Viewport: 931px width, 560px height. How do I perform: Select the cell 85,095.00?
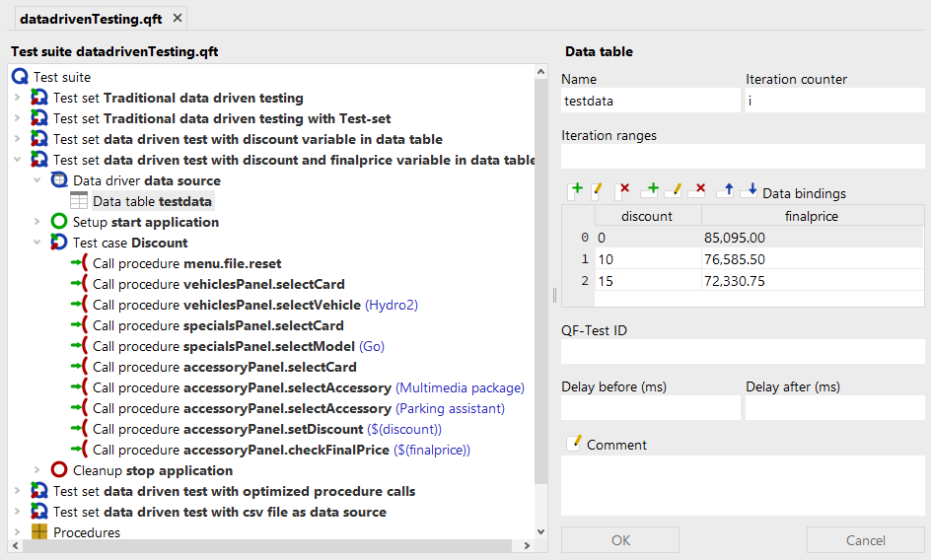(813, 238)
